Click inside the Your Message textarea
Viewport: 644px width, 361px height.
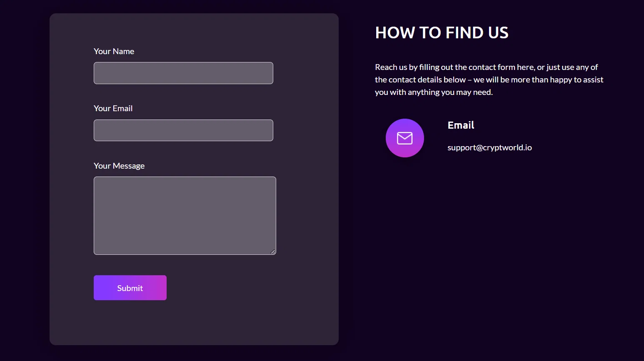185,216
